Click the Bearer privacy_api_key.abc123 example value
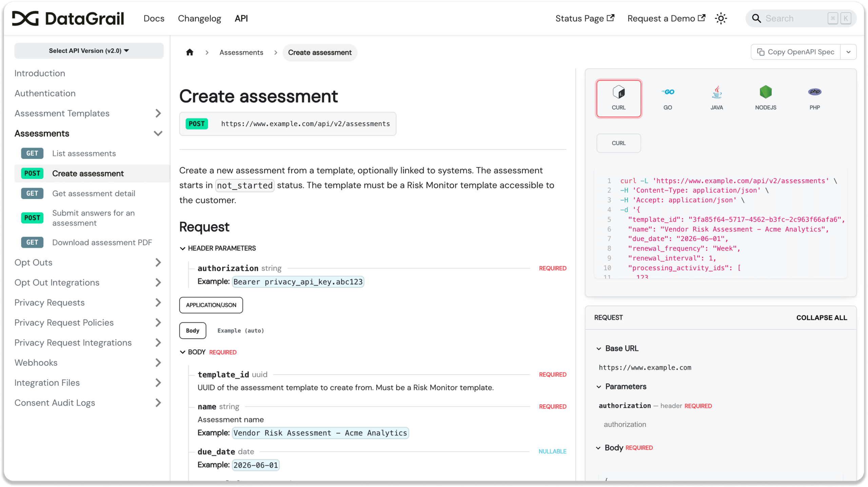This screenshot has width=868, height=487. pyautogui.click(x=298, y=282)
